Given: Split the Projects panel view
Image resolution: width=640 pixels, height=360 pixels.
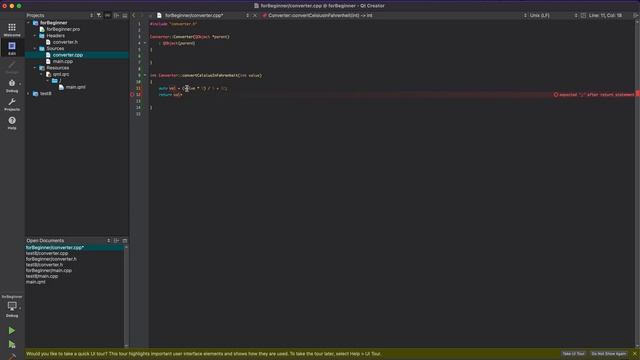Looking at the screenshot, I should tap(116, 15).
